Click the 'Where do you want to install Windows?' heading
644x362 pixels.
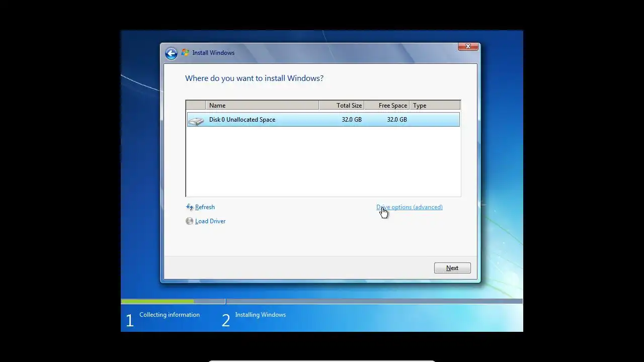click(254, 78)
